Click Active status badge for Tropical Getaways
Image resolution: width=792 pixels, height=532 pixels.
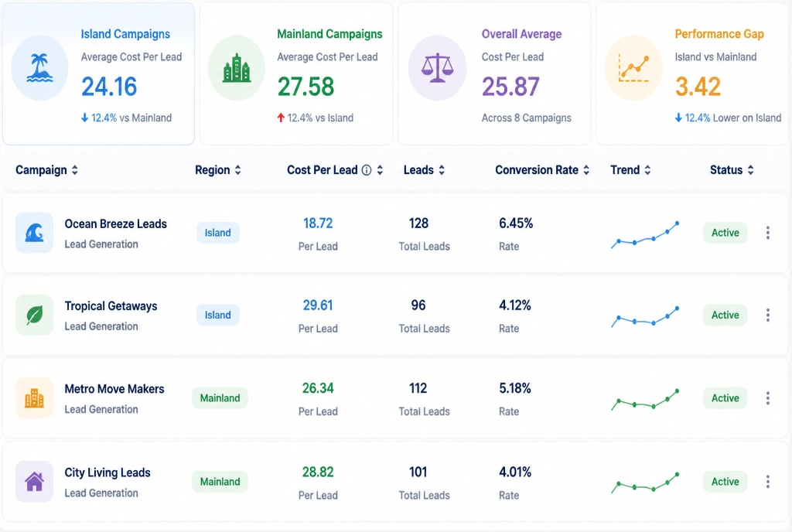point(725,315)
